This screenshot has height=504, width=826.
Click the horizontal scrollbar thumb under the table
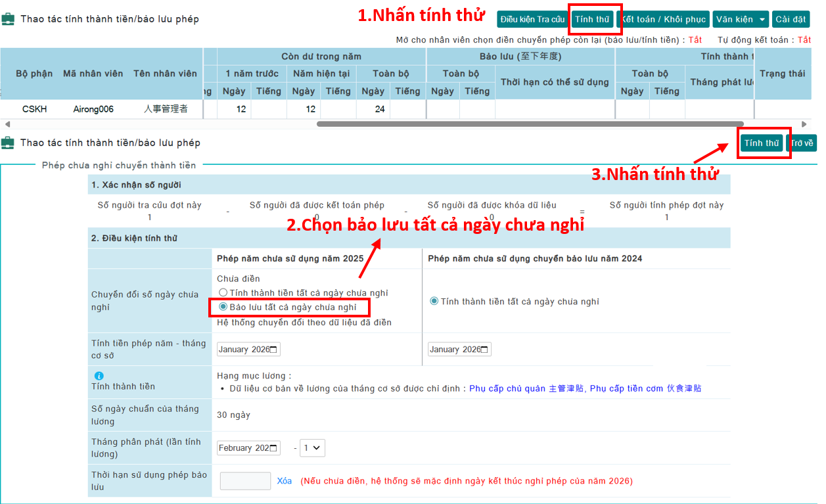(530, 124)
